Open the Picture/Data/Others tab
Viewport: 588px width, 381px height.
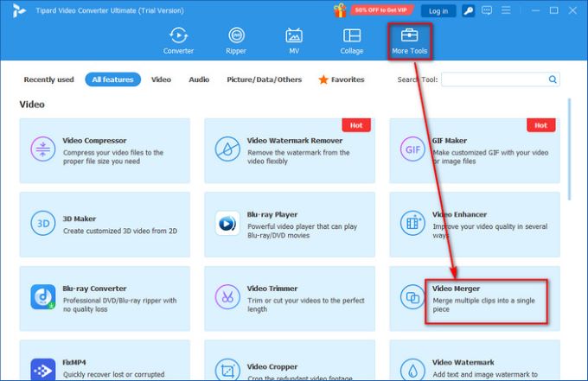(264, 79)
